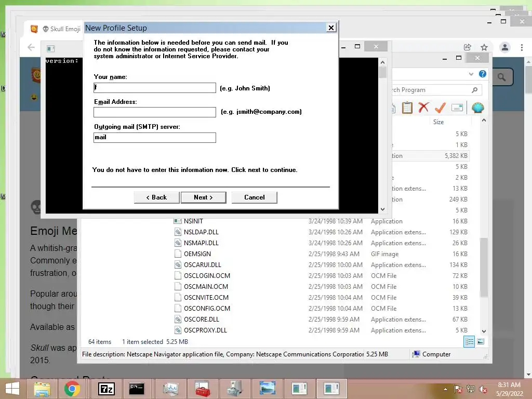This screenshot has height=399, width=532.
Task: Click the console window scroll-down arrow
Action: pyautogui.click(x=382, y=209)
